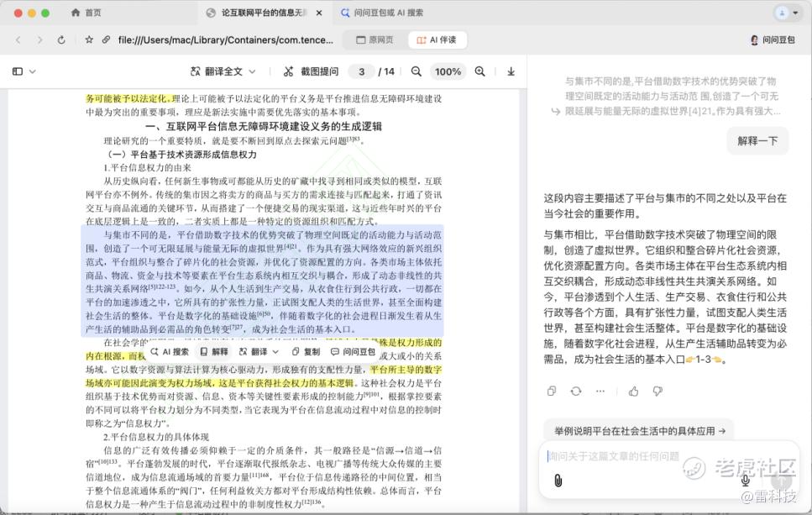Open the 首页 home tab
The height and width of the screenshot is (515, 812).
pyautogui.click(x=86, y=13)
